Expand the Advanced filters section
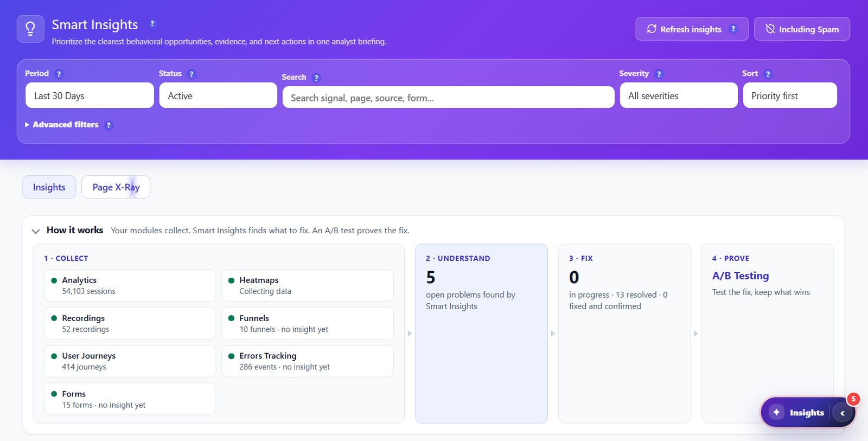 click(62, 125)
